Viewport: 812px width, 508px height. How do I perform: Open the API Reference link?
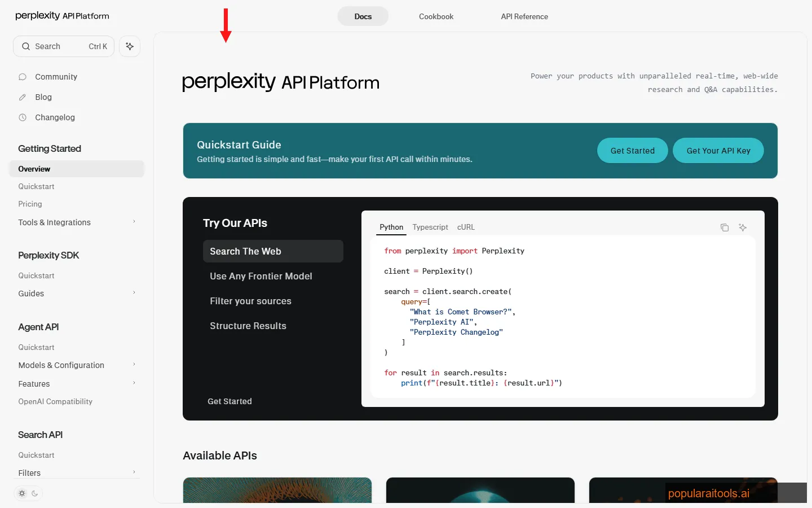coord(524,16)
